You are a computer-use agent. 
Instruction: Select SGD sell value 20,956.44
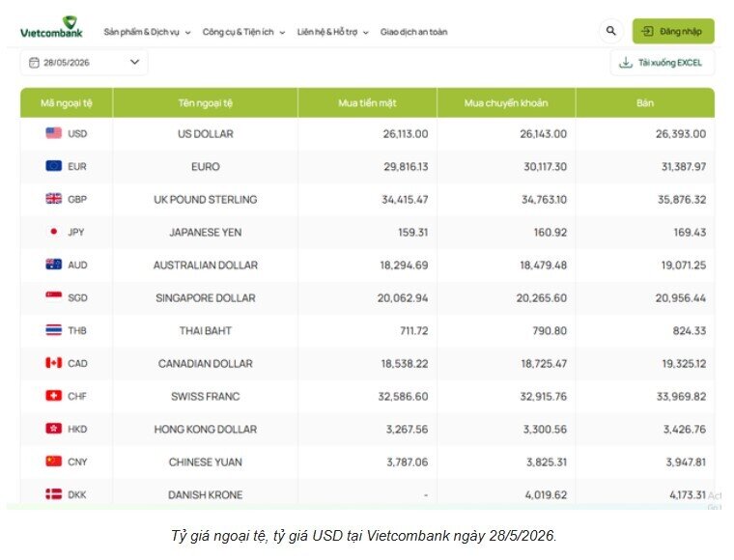681,298
